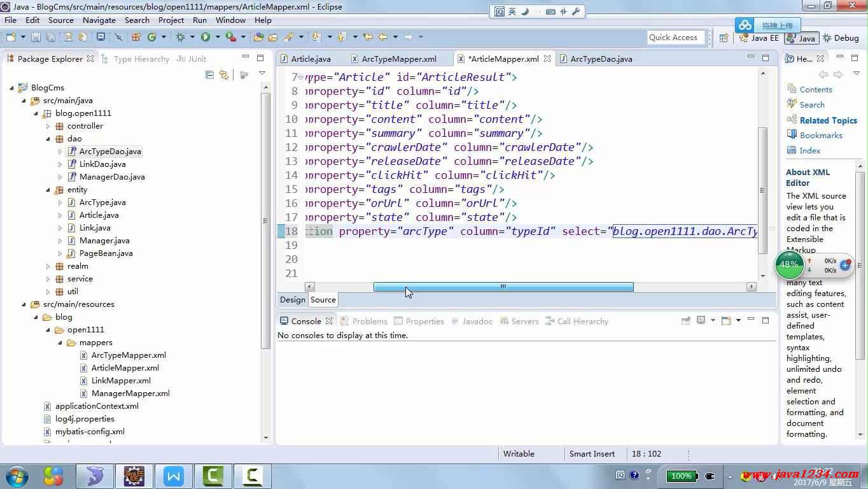Toggle fold marker on line 7
Viewport: 868px width, 489px height.
(300, 78)
